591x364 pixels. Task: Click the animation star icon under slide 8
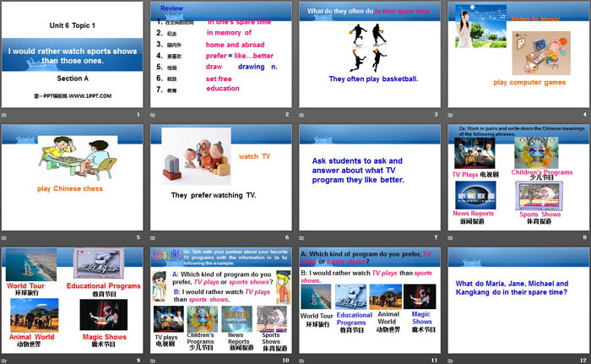(450, 237)
